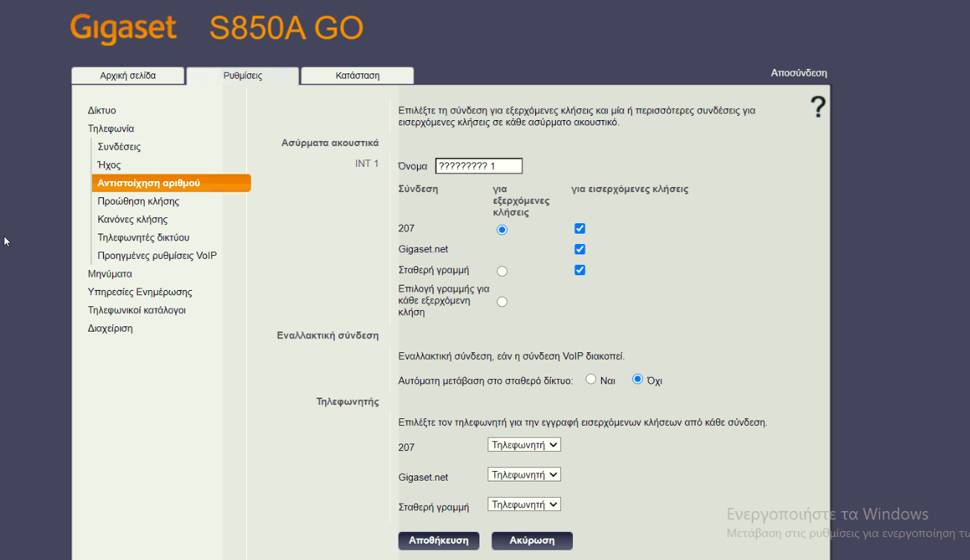Select Ναι for automatic fallback
The image size is (970, 560).
tap(591, 379)
